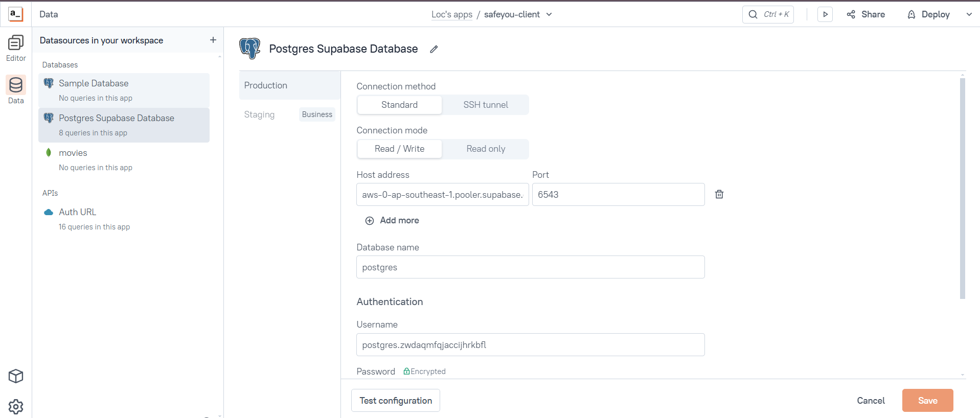Click the Authentication heading
The width and height of the screenshot is (980, 418).
(390, 301)
